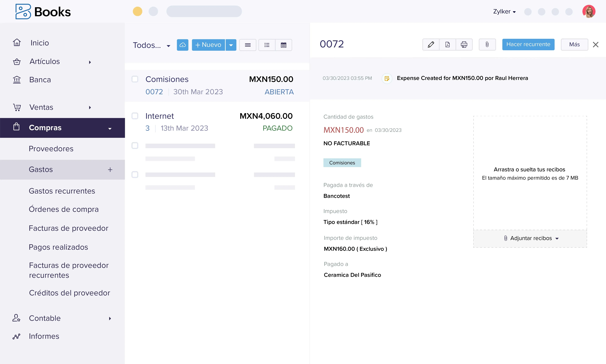This screenshot has height=364, width=606.
Task: Open the Nuevo button dropdown arrow
Action: coord(231,45)
